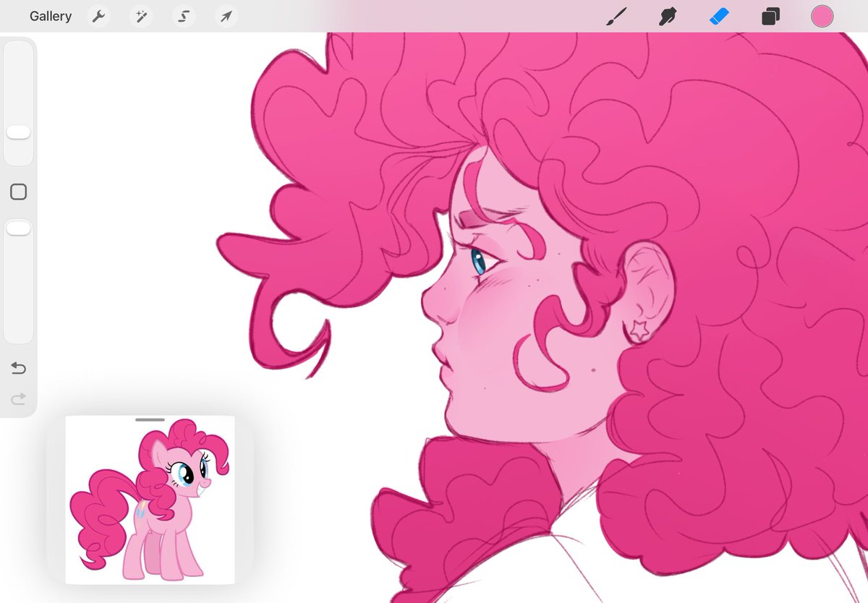Select the Paint brush tool
This screenshot has height=603, width=868.
616,16
